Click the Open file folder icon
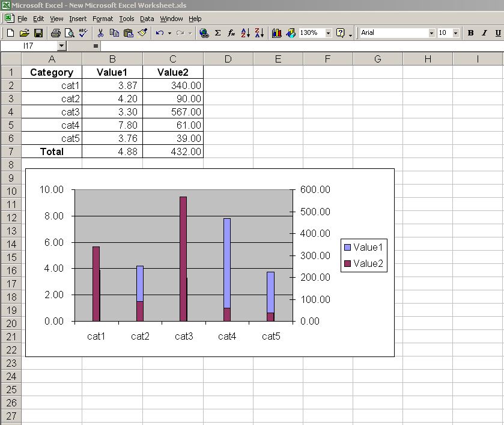Image resolution: width=504 pixels, height=425 pixels. pos(24,33)
